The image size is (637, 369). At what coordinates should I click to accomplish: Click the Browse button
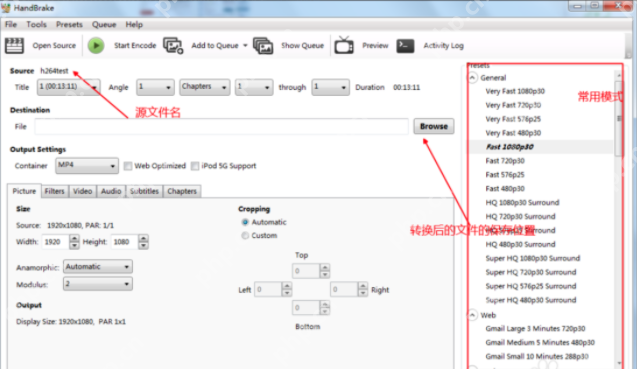pyautogui.click(x=434, y=126)
